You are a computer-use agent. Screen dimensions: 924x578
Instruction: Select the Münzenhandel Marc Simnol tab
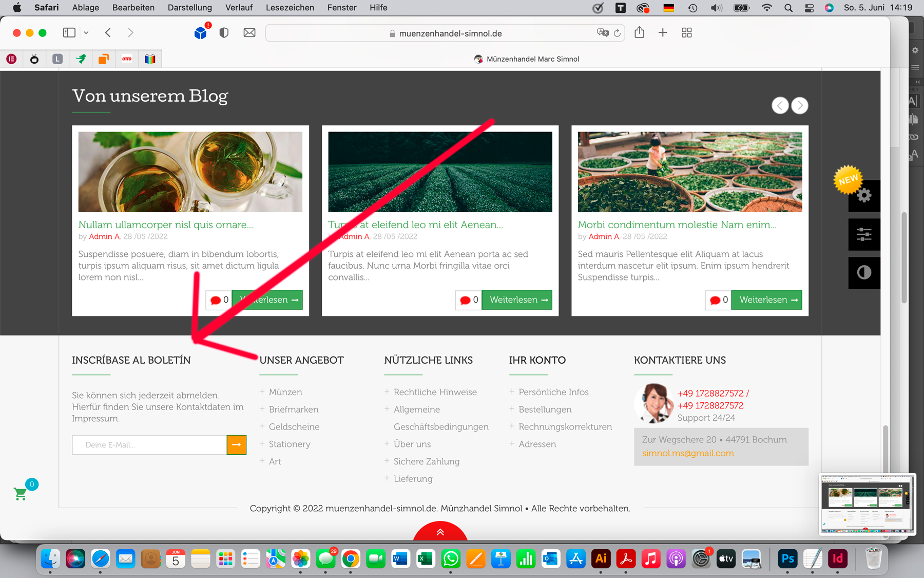tap(527, 59)
